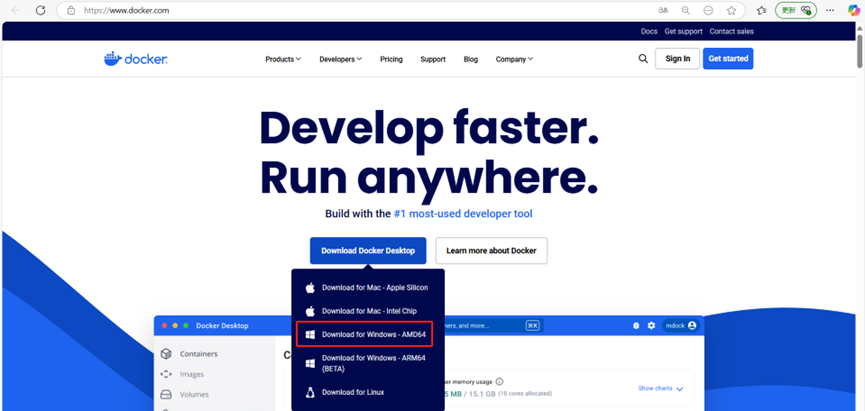Screen dimensions: 865x411
Task: Open the favorites list icon
Action: coord(761,10)
